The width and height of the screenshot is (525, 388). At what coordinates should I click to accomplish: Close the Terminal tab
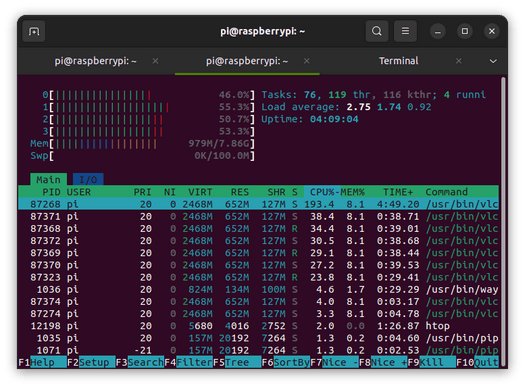(459, 61)
